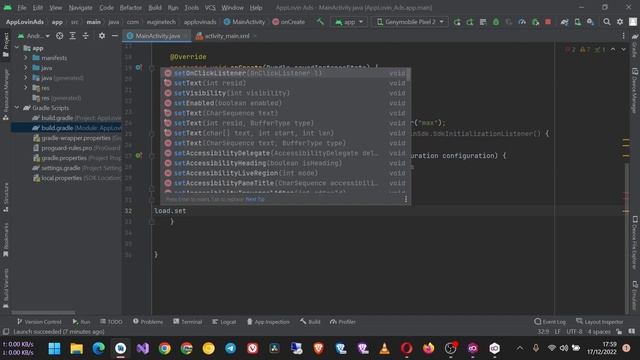
Task: Open Project panel options gear
Action: [102, 36]
